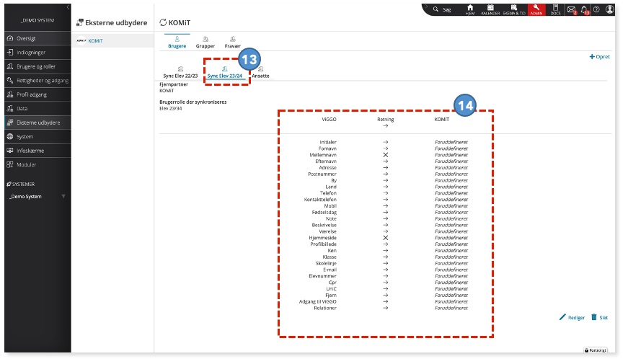Switch to the Brugere tab
Screen dimensions: 628x364
tap(177, 42)
